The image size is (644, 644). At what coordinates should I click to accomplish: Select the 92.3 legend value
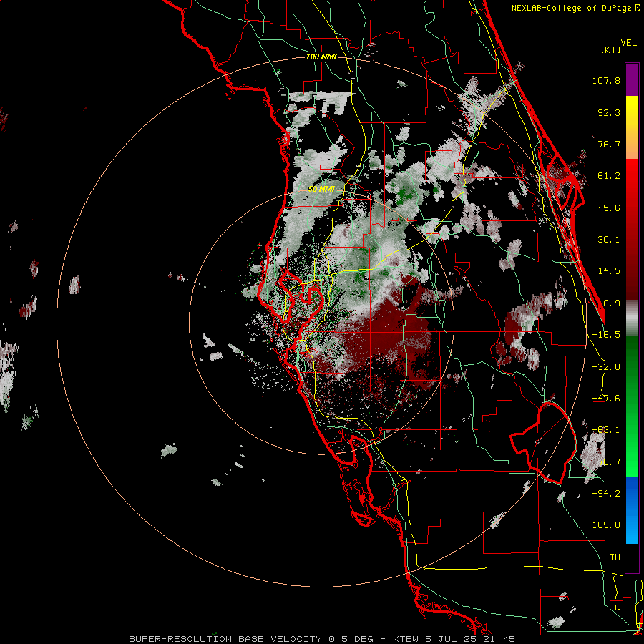coord(609,112)
